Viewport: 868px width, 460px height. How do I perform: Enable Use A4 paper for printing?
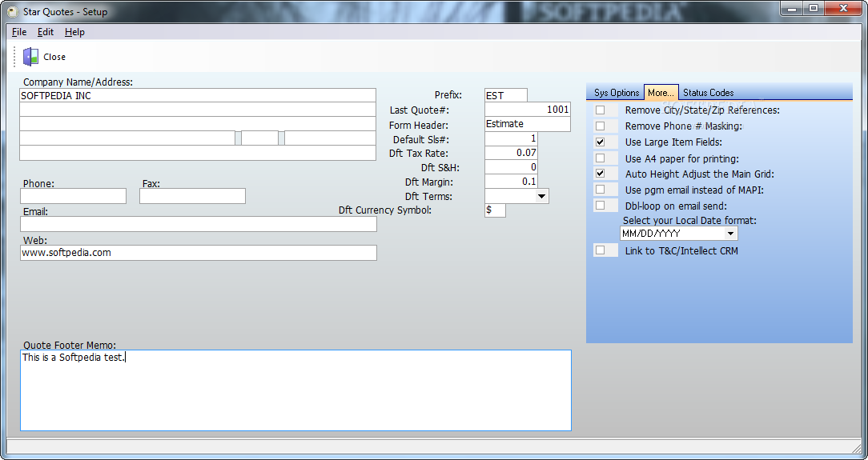point(600,158)
